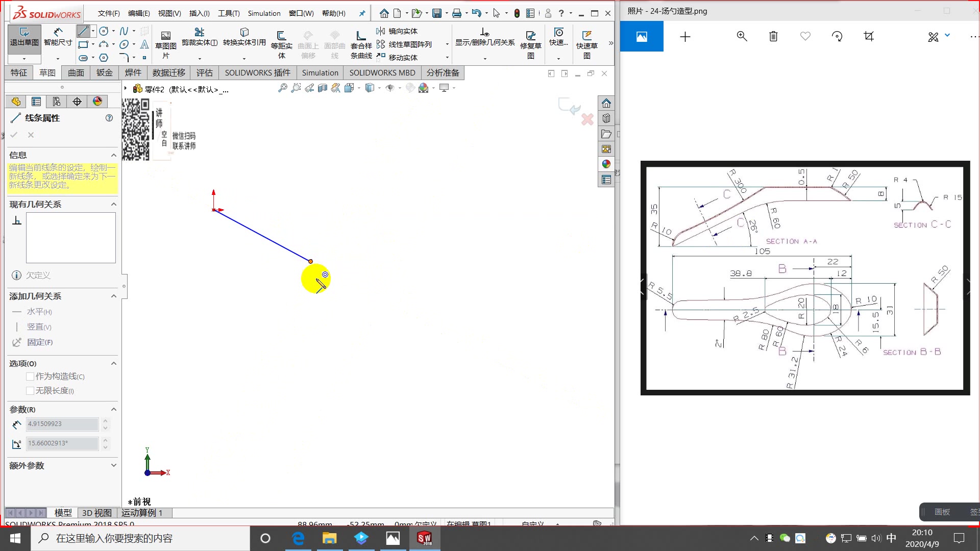Toggle the heart favorite icon in Photos
Viewport: 980px width, 551px height.
point(805,36)
